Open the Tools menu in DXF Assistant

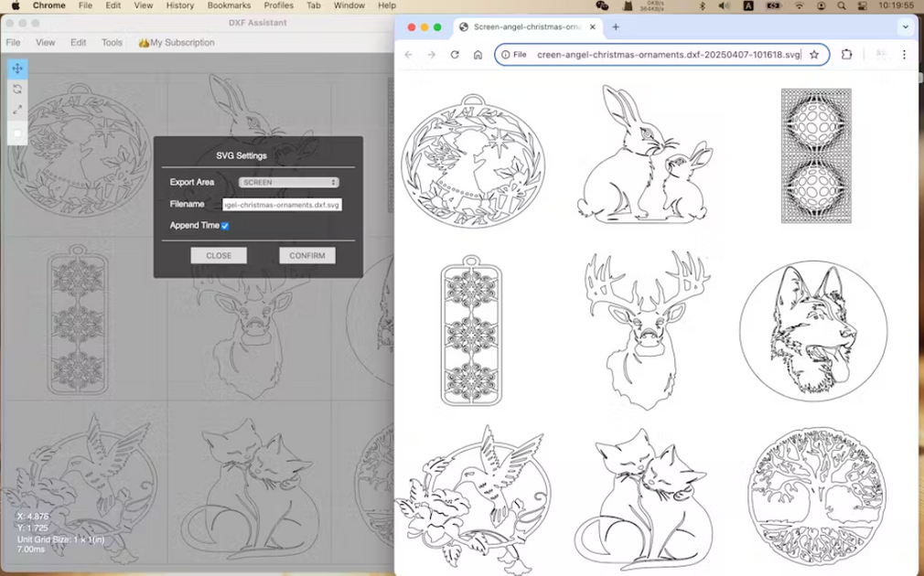tap(112, 42)
